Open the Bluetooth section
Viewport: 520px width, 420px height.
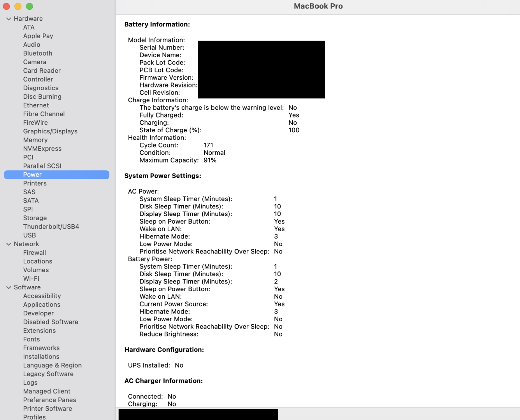[37, 53]
